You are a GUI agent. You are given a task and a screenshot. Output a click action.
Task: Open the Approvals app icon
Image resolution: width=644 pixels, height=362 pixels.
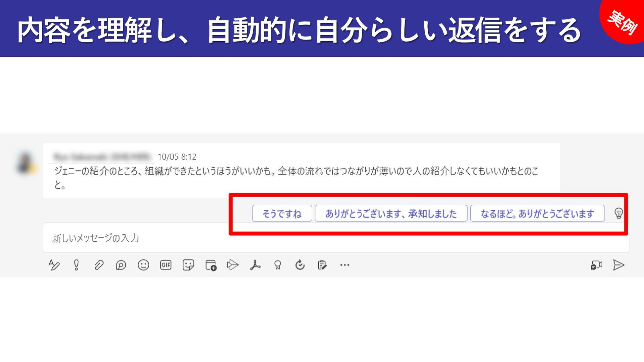(300, 265)
